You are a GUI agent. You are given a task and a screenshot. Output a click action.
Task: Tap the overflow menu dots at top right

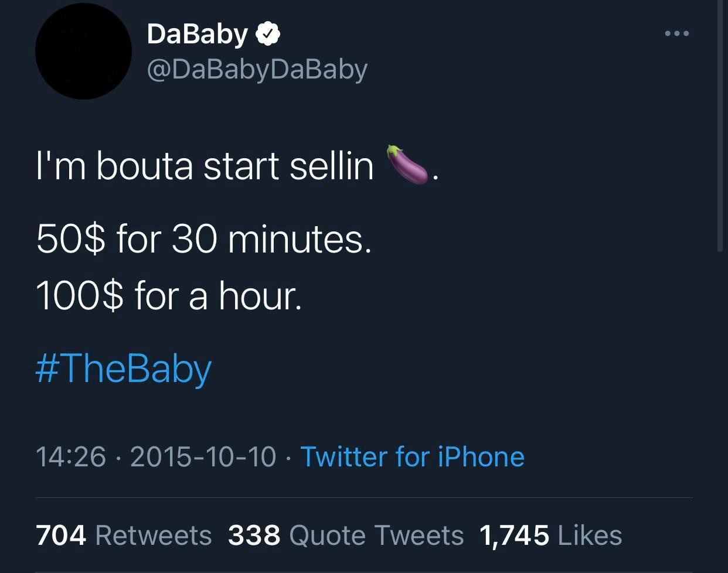click(676, 33)
